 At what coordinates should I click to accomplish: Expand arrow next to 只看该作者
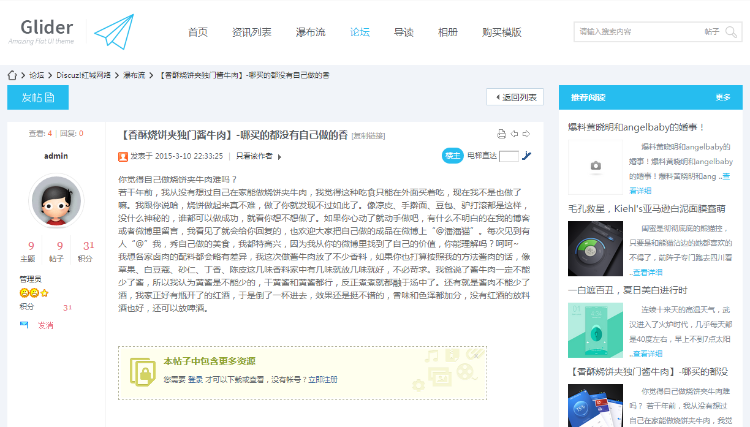(279, 157)
